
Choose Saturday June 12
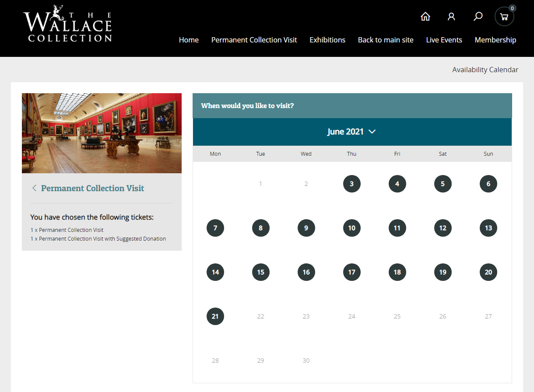click(x=443, y=228)
